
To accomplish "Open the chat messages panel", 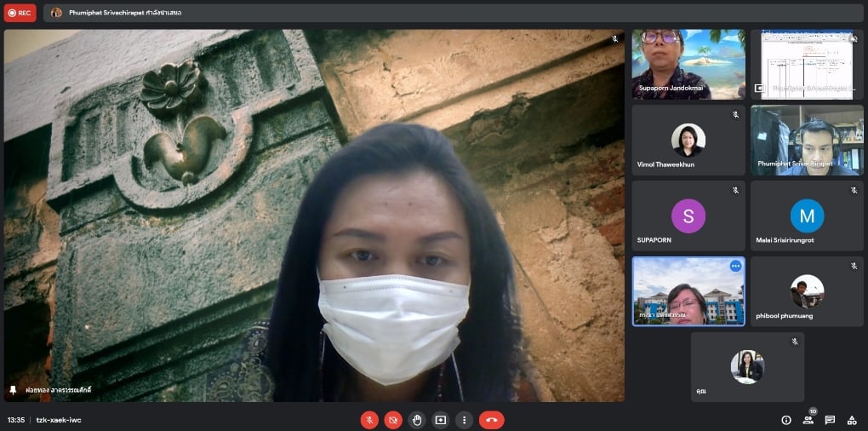I will click(830, 420).
